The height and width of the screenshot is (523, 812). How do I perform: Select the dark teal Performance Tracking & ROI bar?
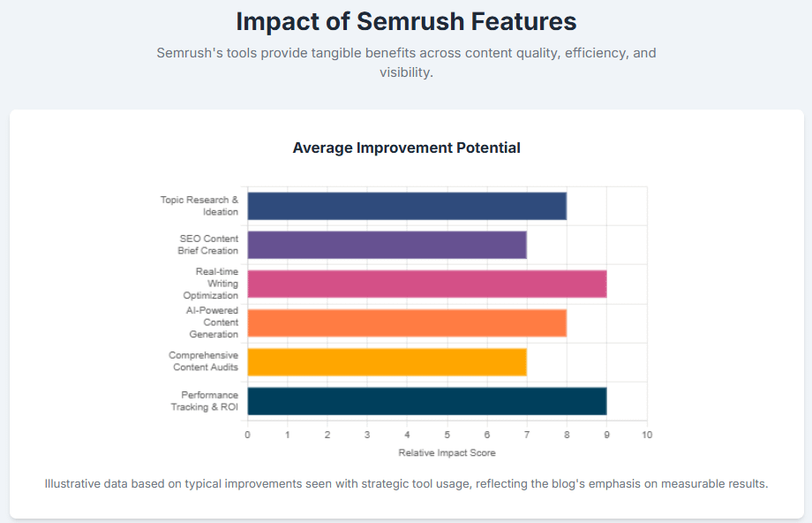[x=426, y=401]
